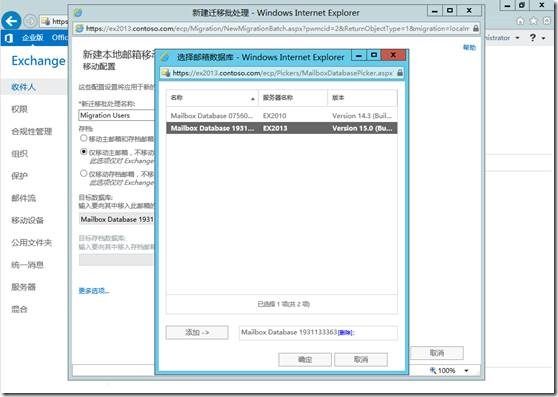
Task: Open the 邮件流 navigation item
Action: pos(23,198)
